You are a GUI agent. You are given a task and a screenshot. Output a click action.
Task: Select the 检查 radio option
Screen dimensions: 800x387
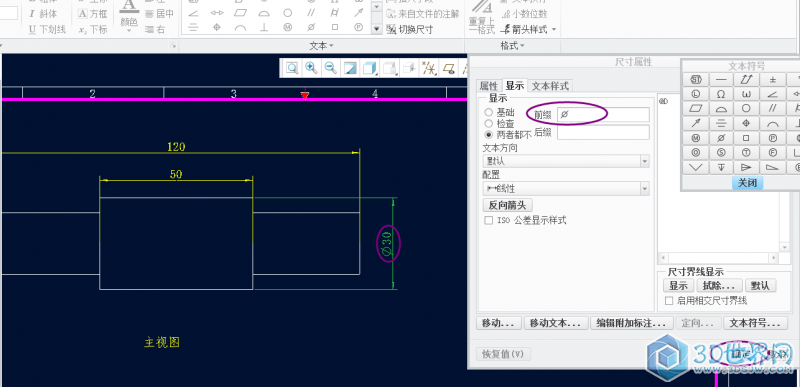pos(488,123)
